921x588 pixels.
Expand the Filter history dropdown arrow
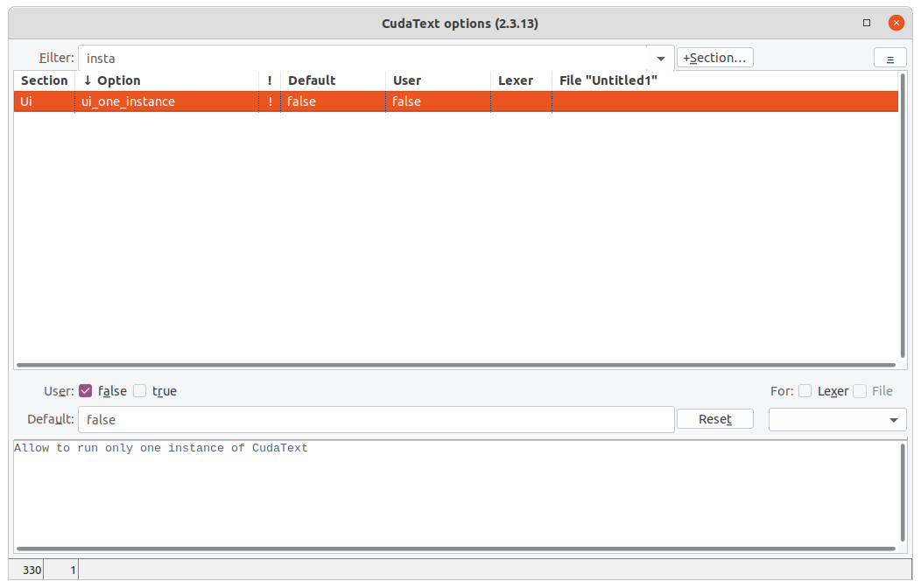(661, 58)
